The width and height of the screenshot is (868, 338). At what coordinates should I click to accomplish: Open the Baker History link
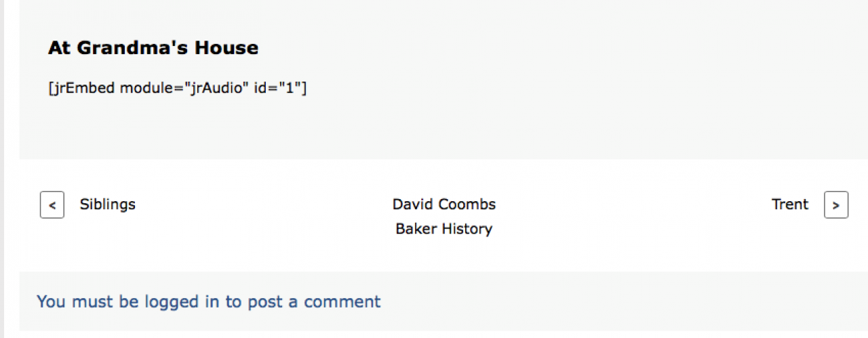coord(444,229)
